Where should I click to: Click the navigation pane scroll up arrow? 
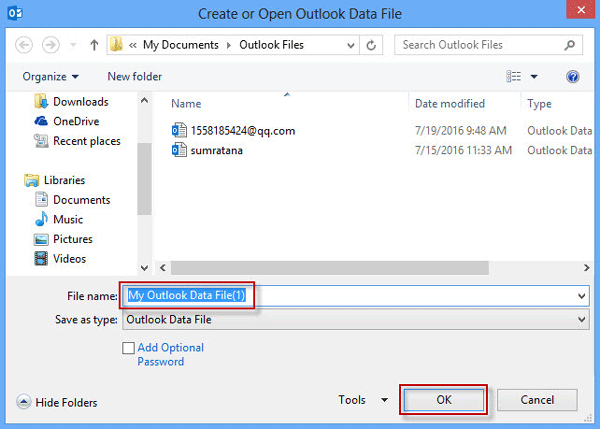(144, 101)
